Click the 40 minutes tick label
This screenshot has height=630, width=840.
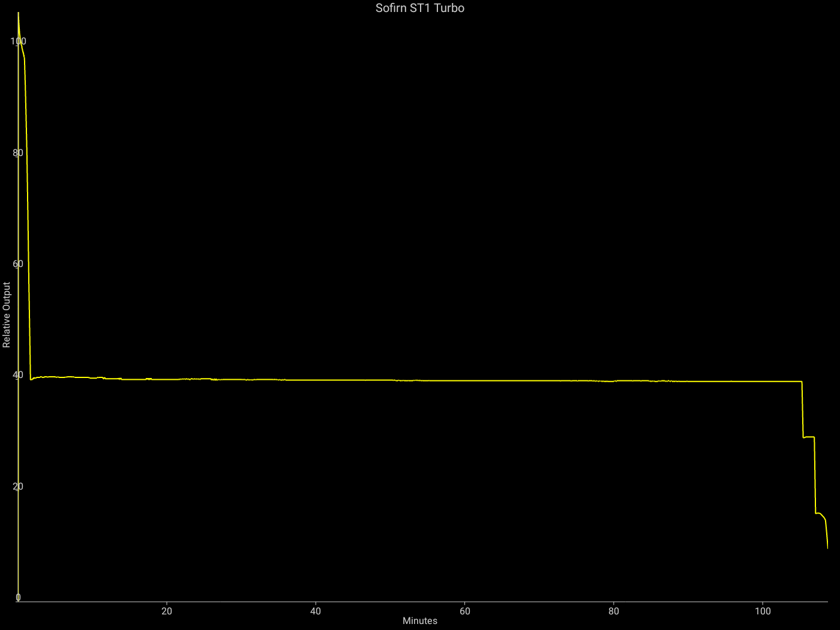coord(316,611)
